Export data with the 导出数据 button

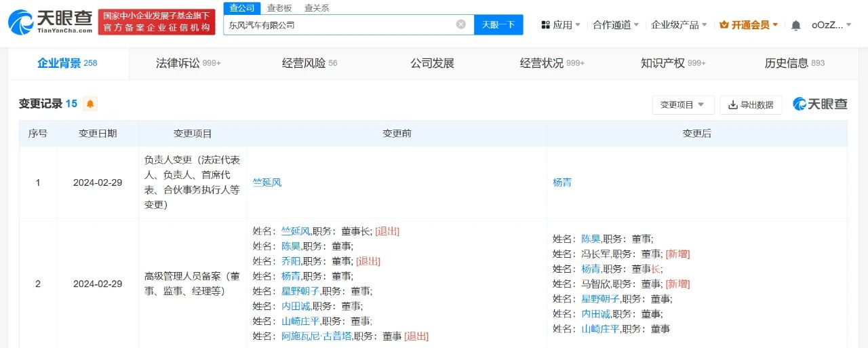click(751, 104)
